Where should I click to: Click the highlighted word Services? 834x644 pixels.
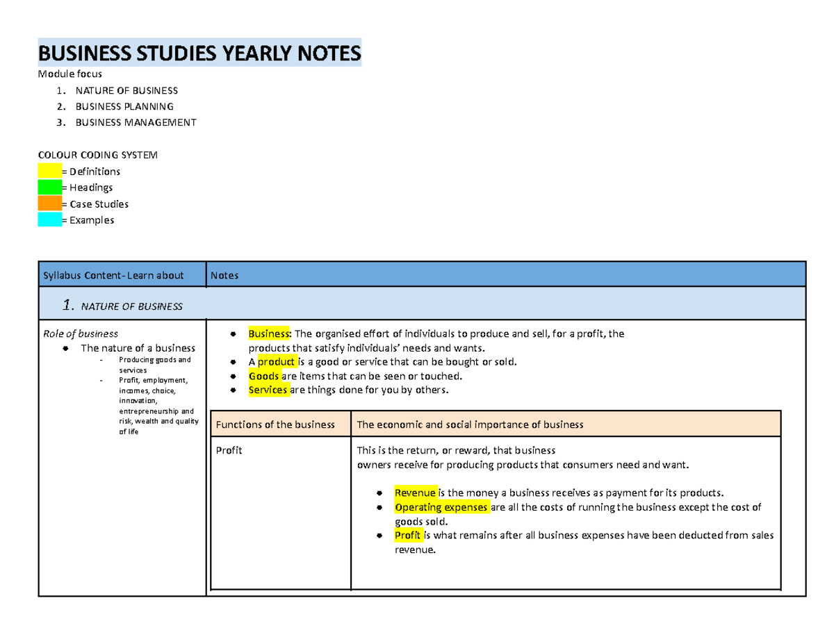point(268,390)
